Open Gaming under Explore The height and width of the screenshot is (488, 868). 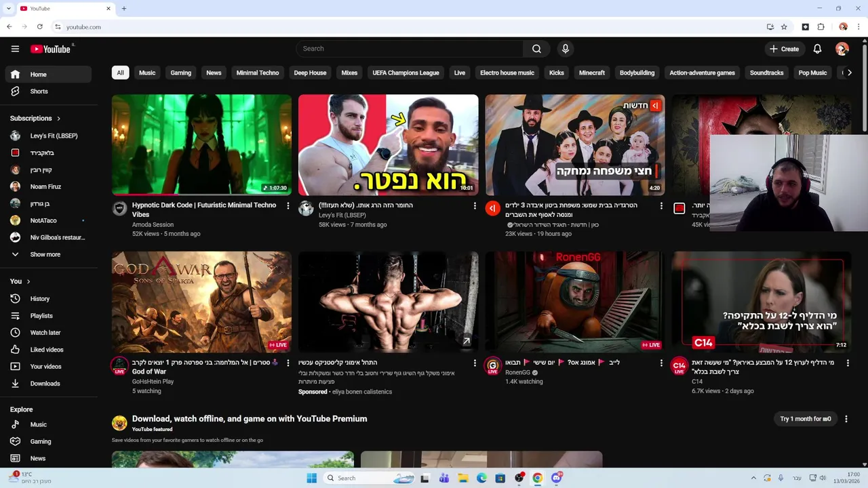[x=47, y=442]
